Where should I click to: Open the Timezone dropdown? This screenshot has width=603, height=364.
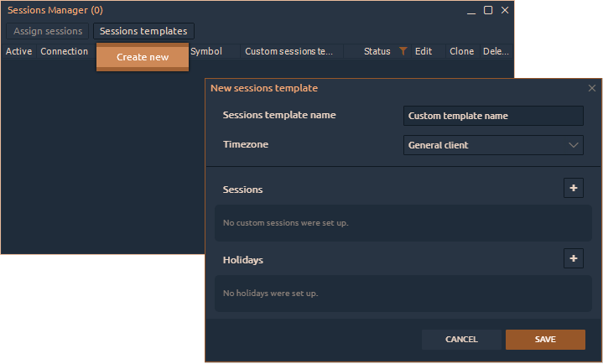[x=493, y=145]
